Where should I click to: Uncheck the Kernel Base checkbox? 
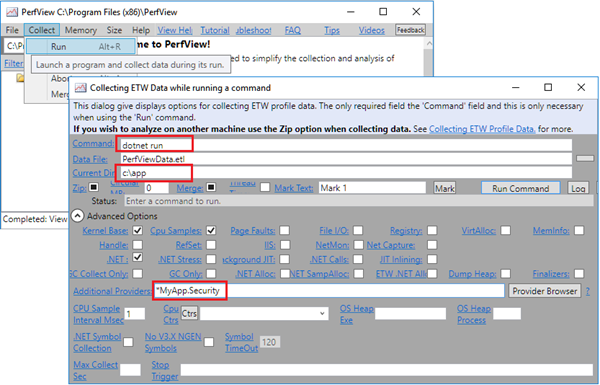click(x=137, y=230)
